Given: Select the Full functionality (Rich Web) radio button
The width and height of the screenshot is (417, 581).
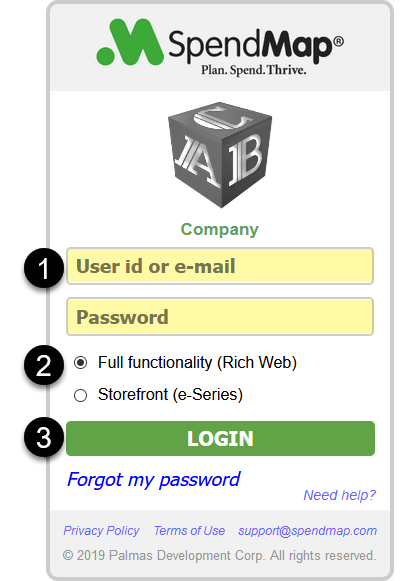Looking at the screenshot, I should coord(80,362).
